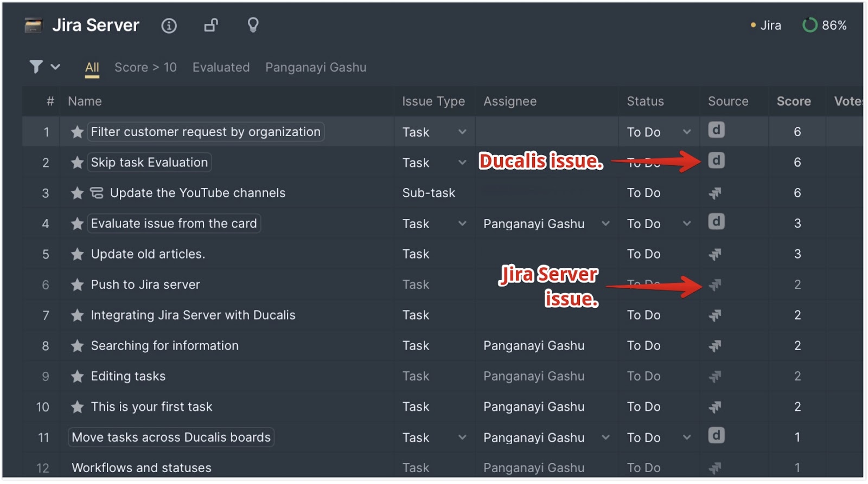
Task: Open Status dropdown for Evaluate issue from the card
Action: click(x=687, y=223)
